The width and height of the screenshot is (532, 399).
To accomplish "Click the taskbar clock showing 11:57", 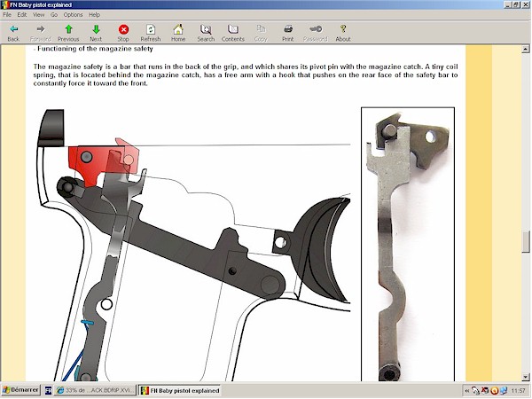I will point(518,391).
